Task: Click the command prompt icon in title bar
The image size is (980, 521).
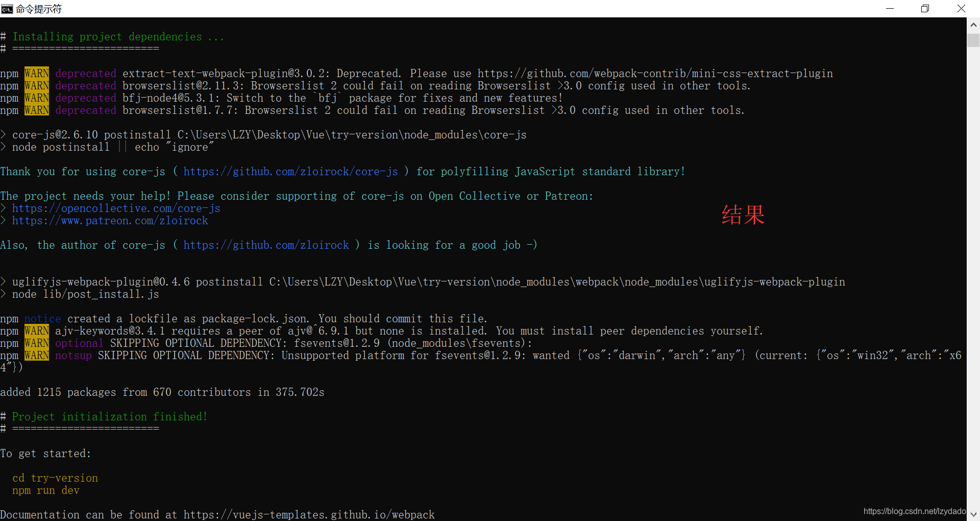Action: pos(7,9)
